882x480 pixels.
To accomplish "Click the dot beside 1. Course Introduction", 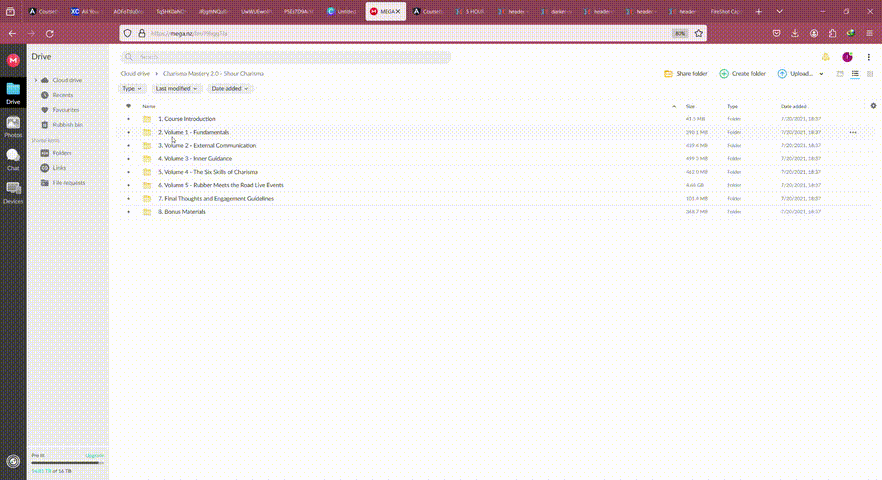I will click(128, 119).
